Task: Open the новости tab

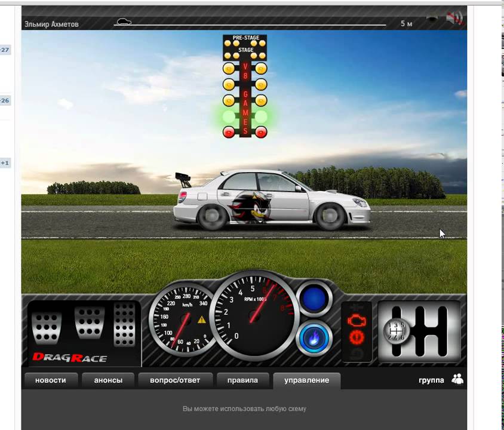Action: tap(50, 380)
